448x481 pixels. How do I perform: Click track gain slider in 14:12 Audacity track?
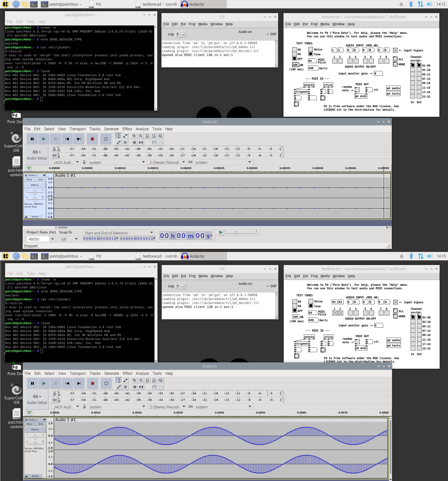[x=35, y=192]
